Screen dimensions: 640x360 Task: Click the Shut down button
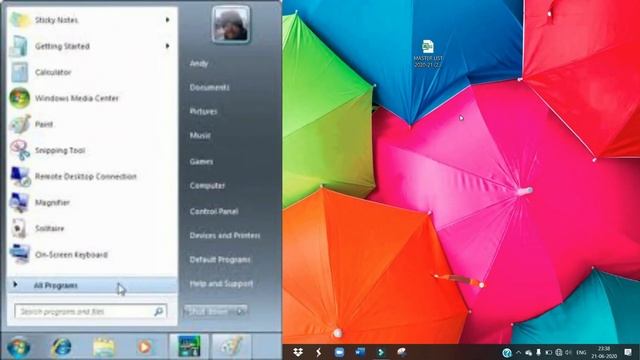point(210,311)
